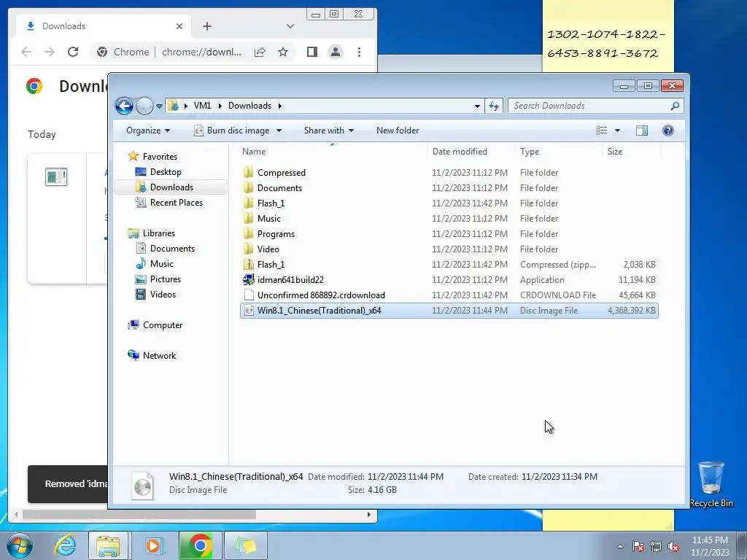Image resolution: width=747 pixels, height=560 pixels.
Task: Open Computer in navigation pane
Action: click(155, 324)
